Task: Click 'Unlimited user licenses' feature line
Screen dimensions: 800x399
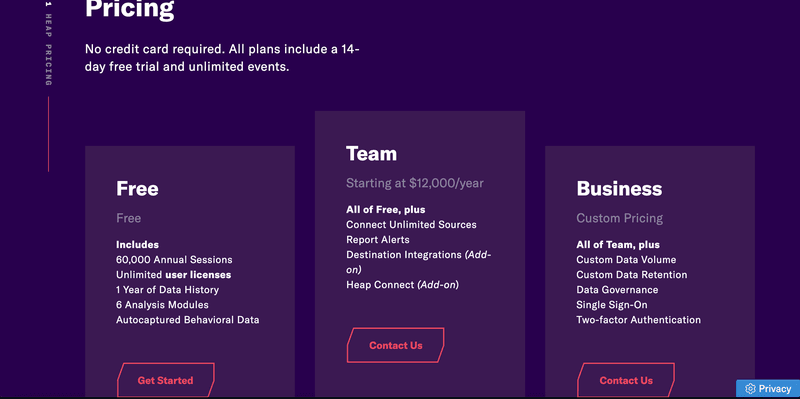Action: [x=173, y=275]
